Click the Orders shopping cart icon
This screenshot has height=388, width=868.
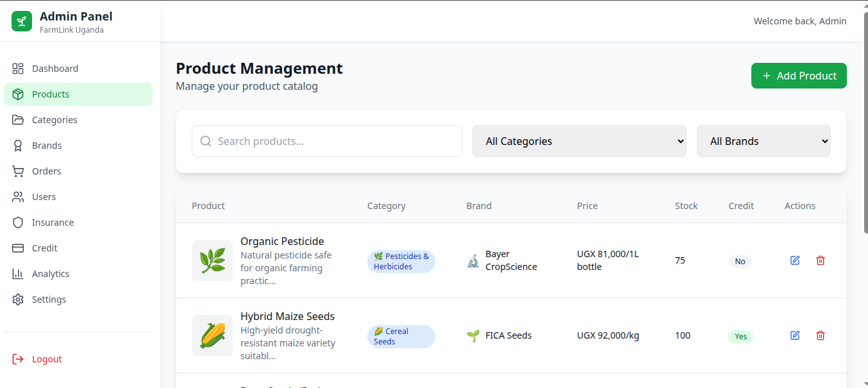tap(18, 171)
